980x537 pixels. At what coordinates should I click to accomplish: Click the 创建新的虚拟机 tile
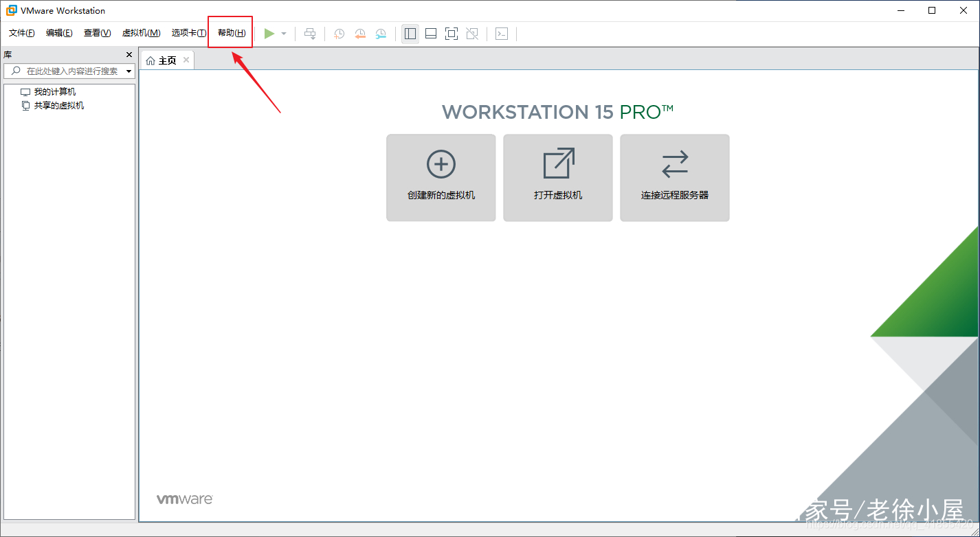(441, 178)
